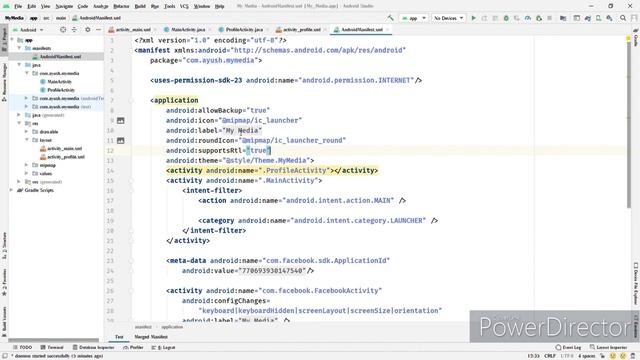The width and height of the screenshot is (640, 360).
Task: Open the Build menu
Action: 140,6
